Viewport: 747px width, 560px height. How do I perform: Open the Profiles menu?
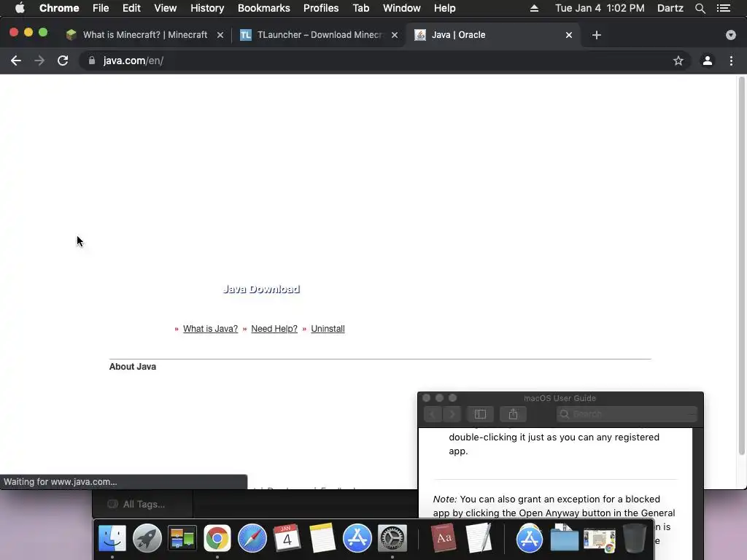click(x=321, y=8)
